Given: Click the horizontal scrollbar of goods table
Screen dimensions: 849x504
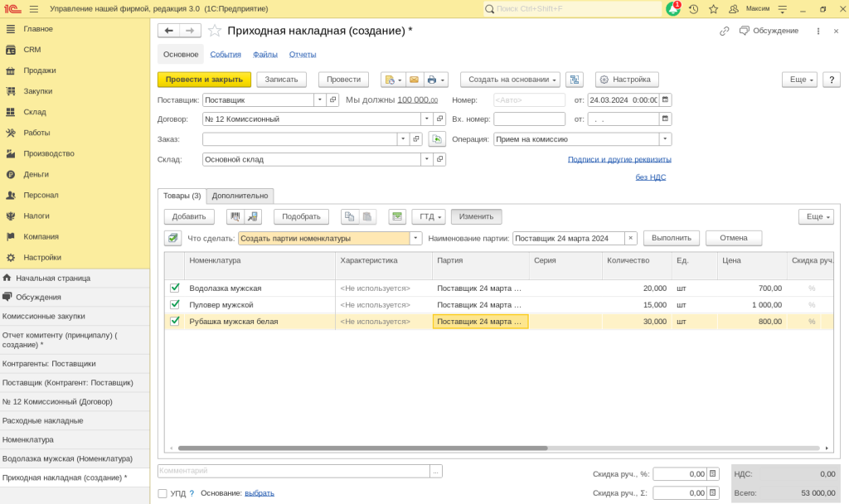Looking at the screenshot, I should click(363, 448).
